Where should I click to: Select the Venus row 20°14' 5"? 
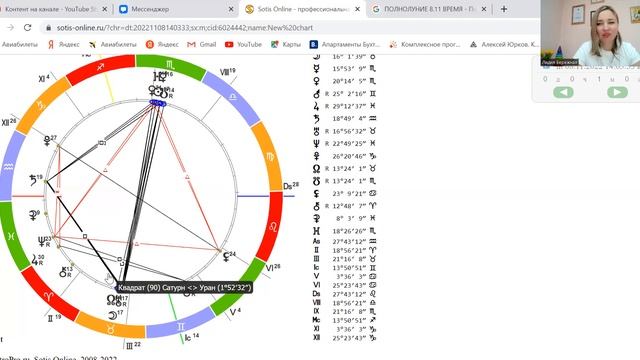coord(344,81)
